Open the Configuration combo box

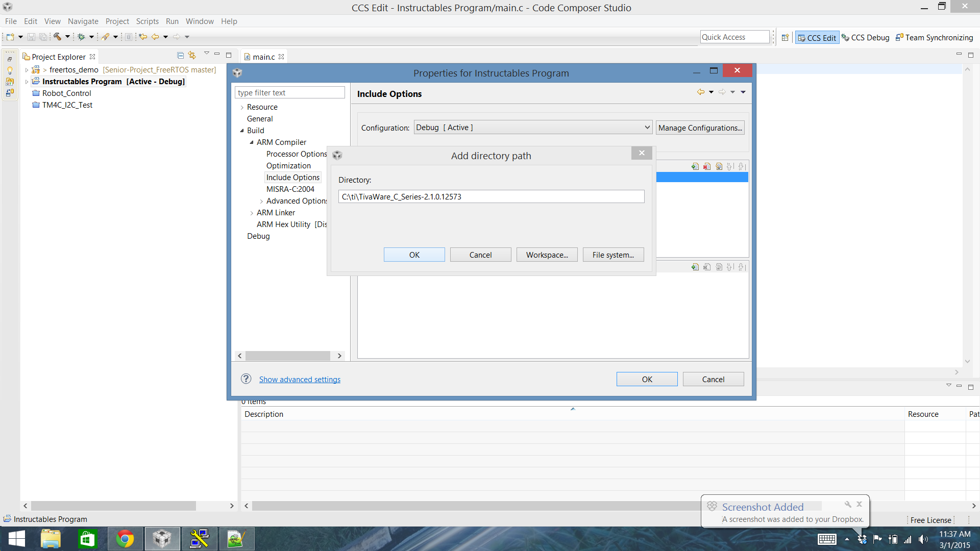click(533, 128)
